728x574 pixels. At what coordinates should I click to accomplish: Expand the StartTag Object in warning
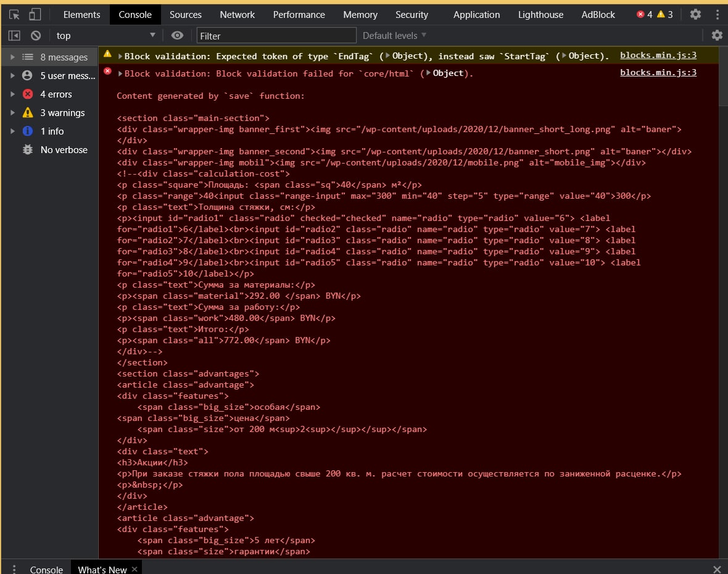(x=565, y=56)
